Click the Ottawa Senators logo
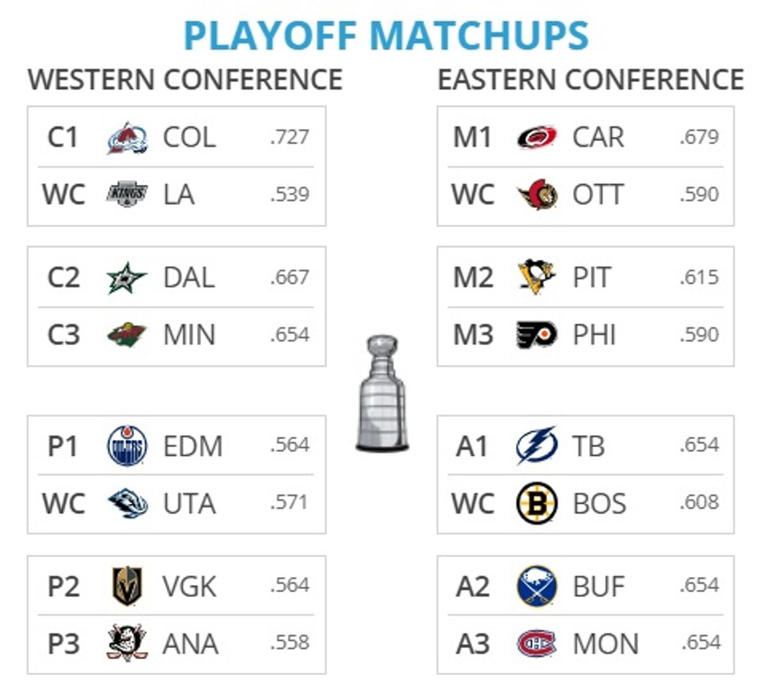The width and height of the screenshot is (768, 698). coord(537,194)
